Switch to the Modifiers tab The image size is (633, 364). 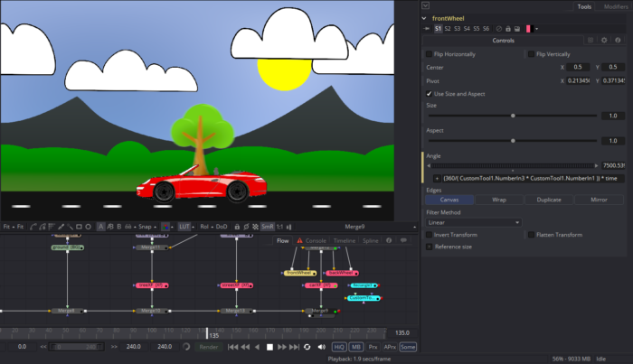pyautogui.click(x=616, y=6)
